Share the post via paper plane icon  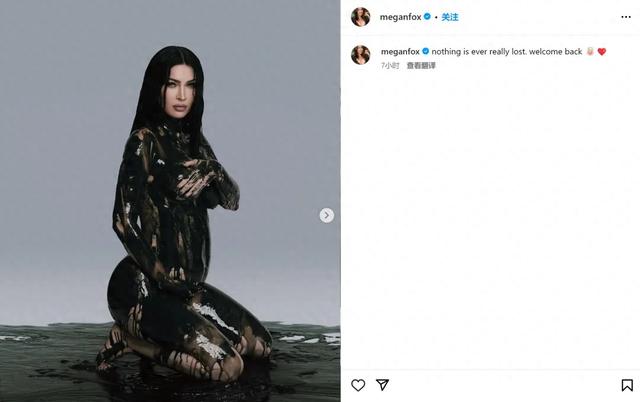tap(382, 385)
